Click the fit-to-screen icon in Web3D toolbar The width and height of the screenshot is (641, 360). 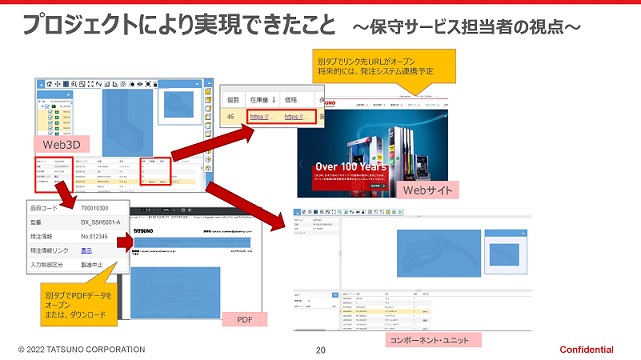pos(91,84)
